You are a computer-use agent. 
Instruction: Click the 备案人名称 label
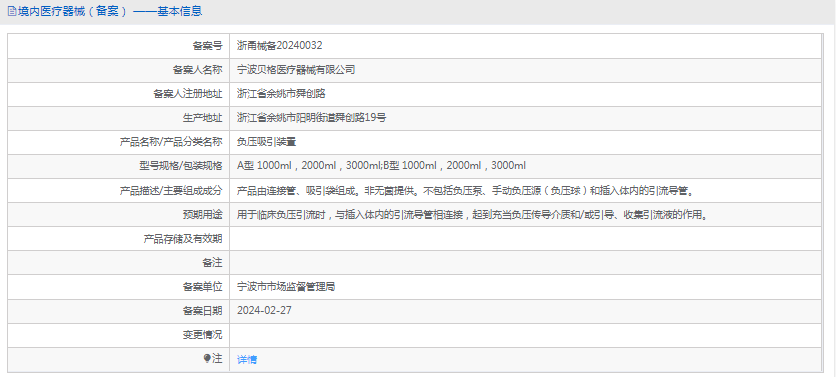coord(197,70)
